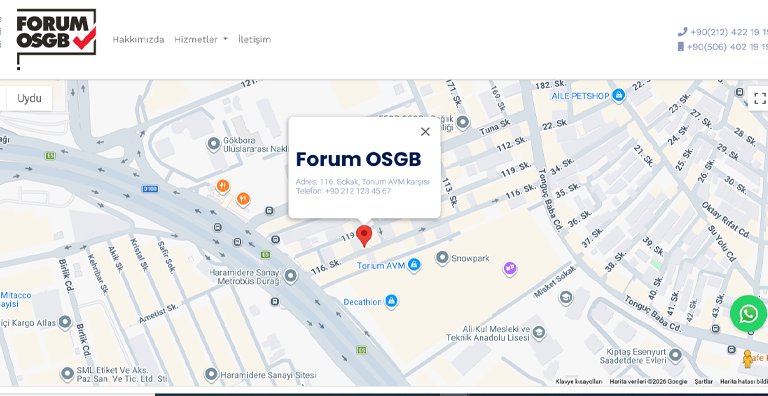Click the Gökbora Uluslararası Nakliyat marker
This screenshot has width=768, height=396.
(214, 144)
